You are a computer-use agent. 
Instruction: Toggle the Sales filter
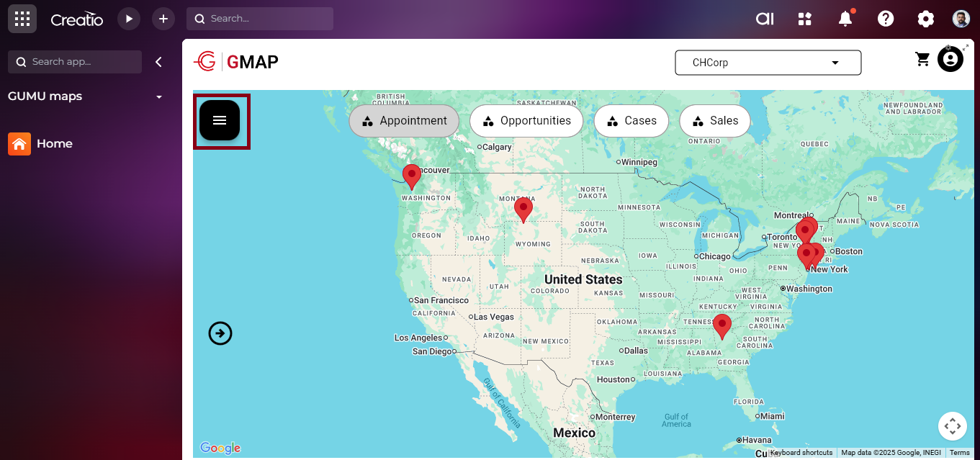715,121
